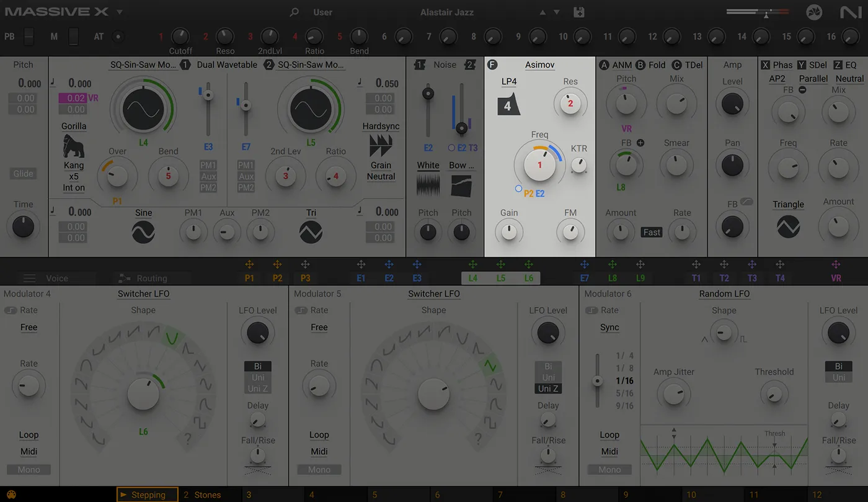
Task: Toggle Glide in the Pitch section
Action: [24, 174]
